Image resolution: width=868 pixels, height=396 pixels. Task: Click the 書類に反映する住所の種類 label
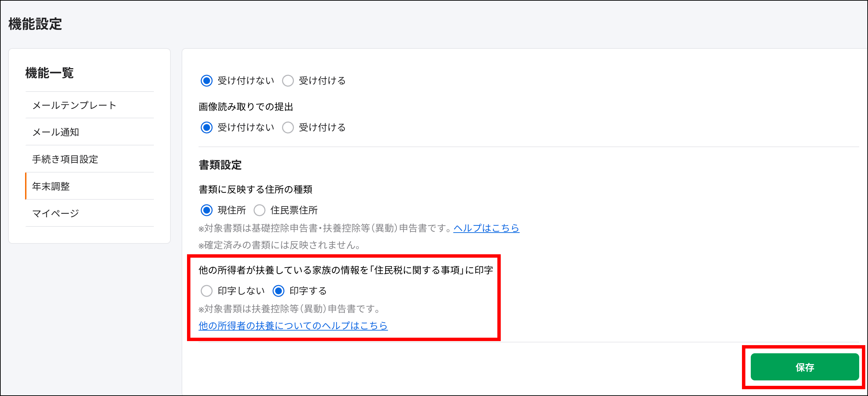pyautogui.click(x=255, y=190)
